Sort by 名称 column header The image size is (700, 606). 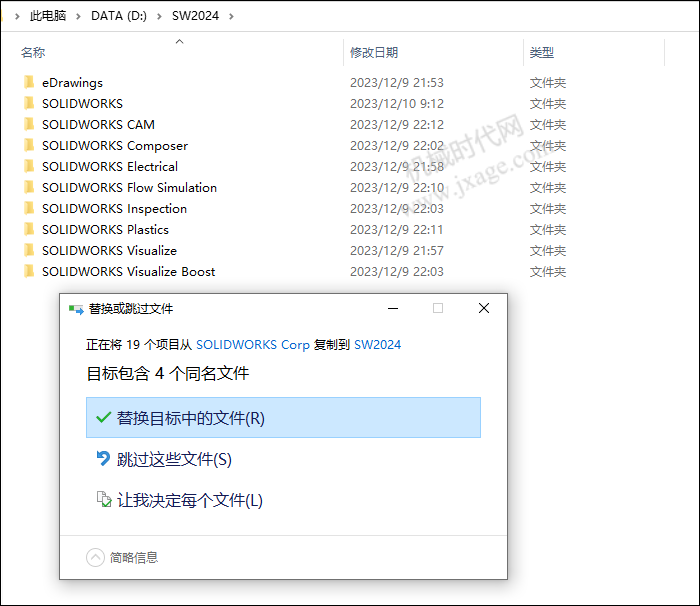click(33, 53)
